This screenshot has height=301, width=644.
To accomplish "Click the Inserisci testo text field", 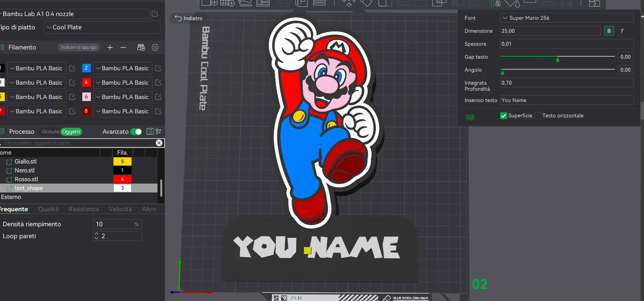I will coord(567,100).
